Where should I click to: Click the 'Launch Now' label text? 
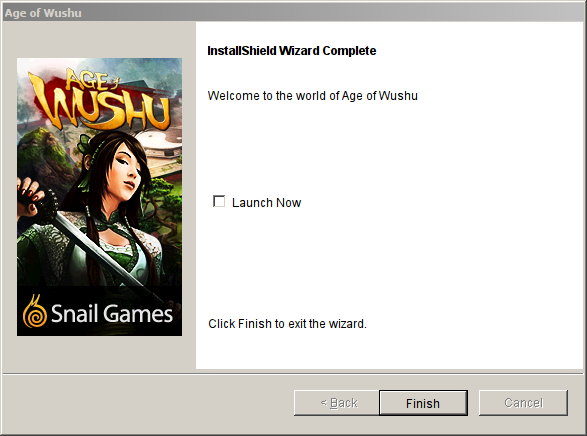(x=266, y=202)
